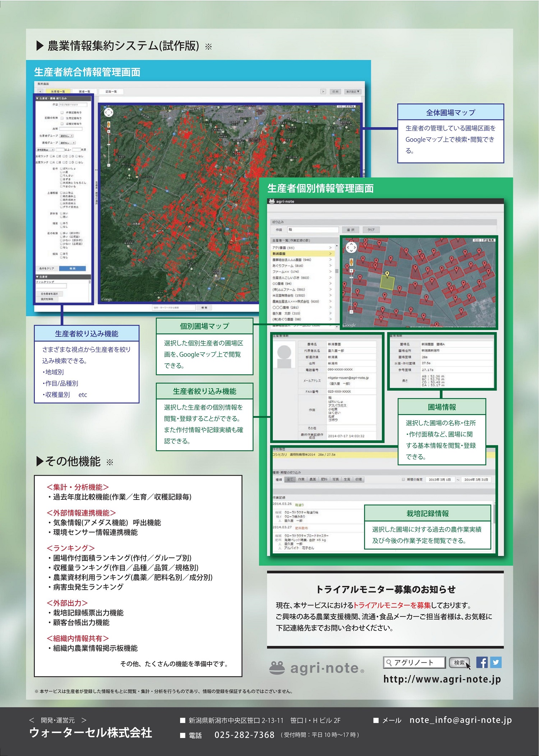Screen dimensions: 539x756
Task: Click Street View pegman on overall field map
Action: 109,125
